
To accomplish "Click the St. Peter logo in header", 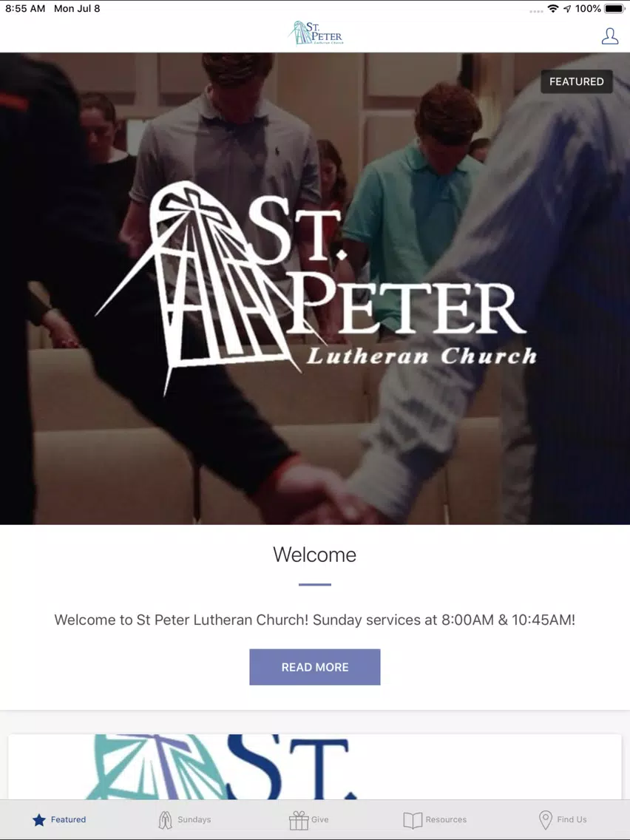I will pyautogui.click(x=316, y=33).
